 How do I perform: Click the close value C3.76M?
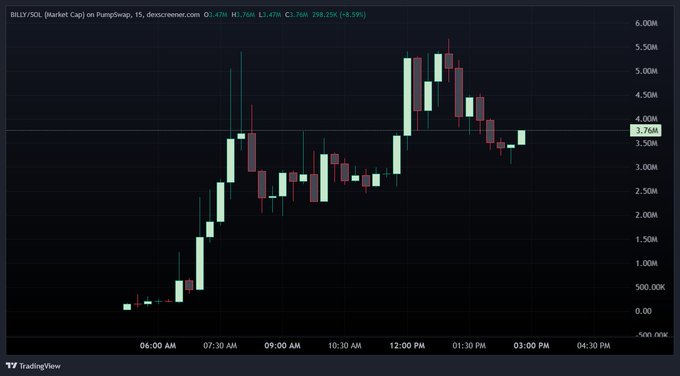[x=297, y=15]
